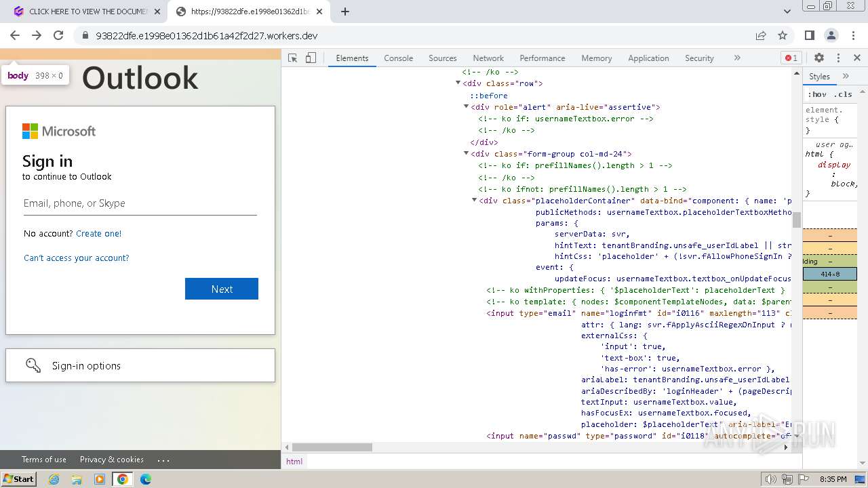Viewport: 868px width, 488px height.
Task: Collapse the div class="row" node
Action: pos(458,83)
